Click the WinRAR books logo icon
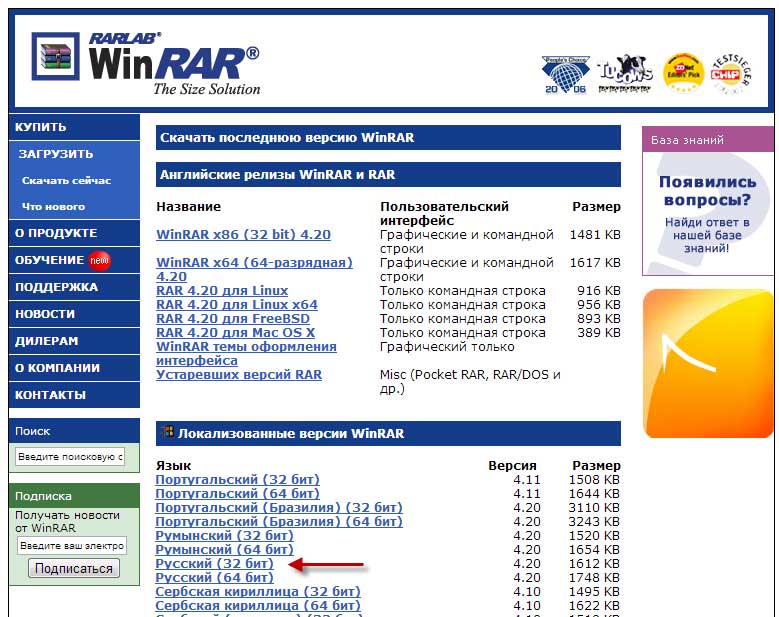 [x=55, y=57]
